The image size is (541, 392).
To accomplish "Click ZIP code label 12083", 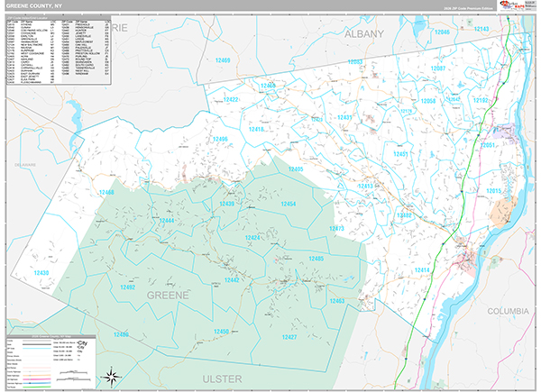I will tap(355, 61).
